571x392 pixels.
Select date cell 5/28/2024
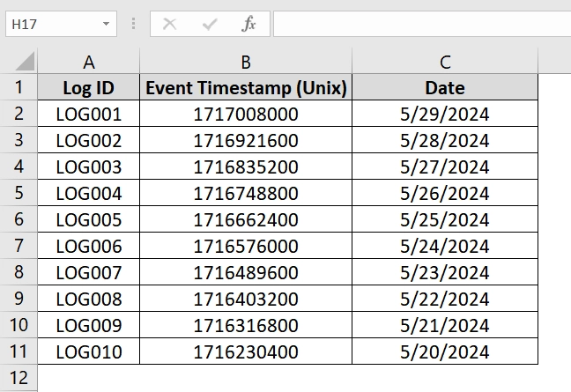tap(445, 140)
